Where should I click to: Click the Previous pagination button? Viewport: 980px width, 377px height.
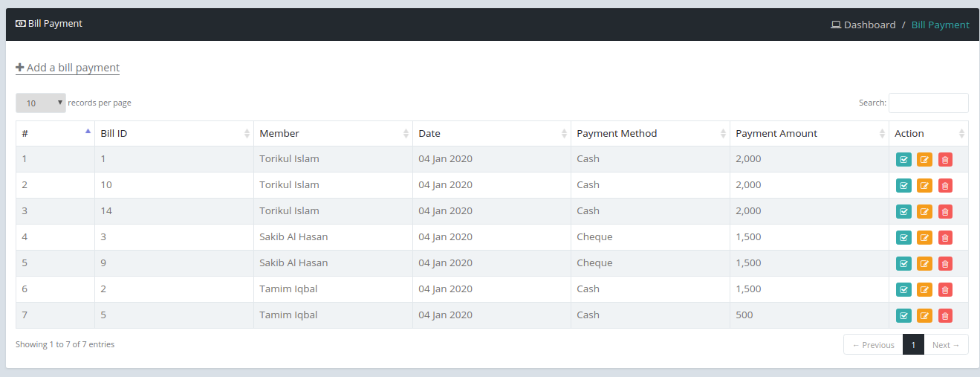873,344
